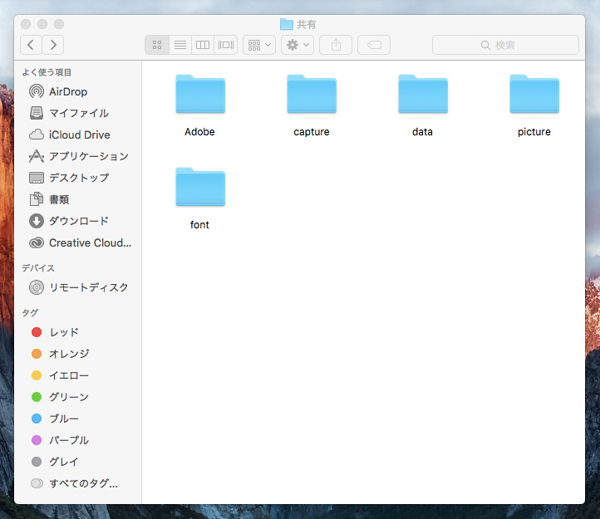
Task: Click the Share toolbar button
Action: (336, 45)
